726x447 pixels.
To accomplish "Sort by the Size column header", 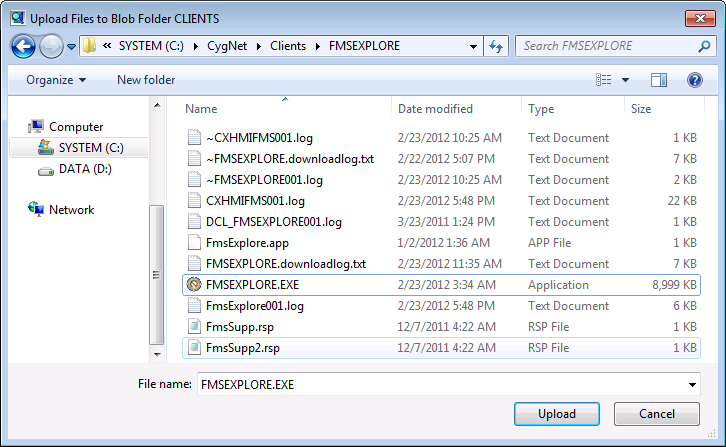I will pos(641,109).
